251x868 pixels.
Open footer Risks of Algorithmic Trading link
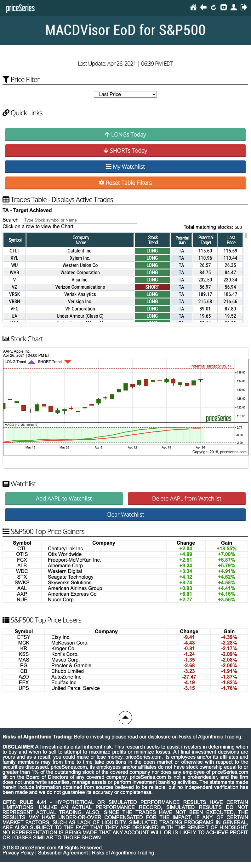pos(123,853)
